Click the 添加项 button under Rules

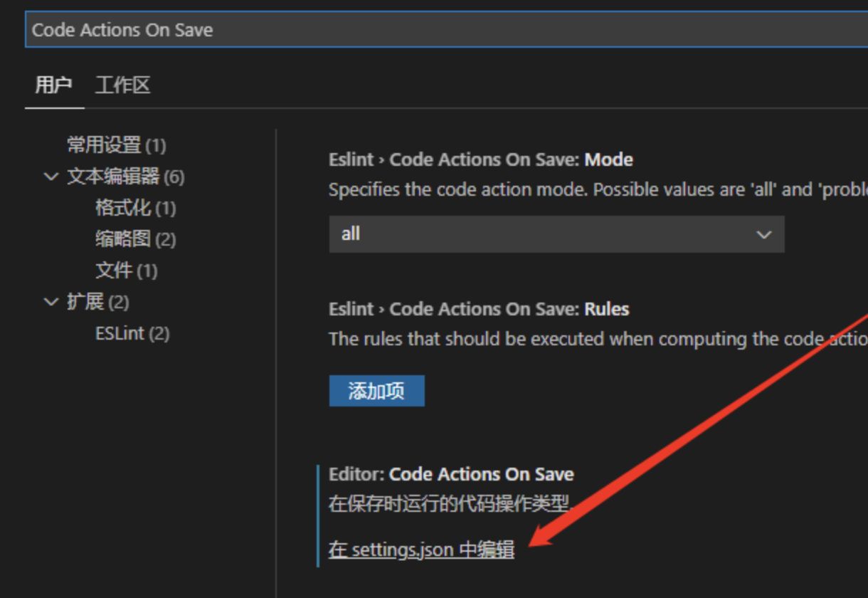(x=376, y=391)
